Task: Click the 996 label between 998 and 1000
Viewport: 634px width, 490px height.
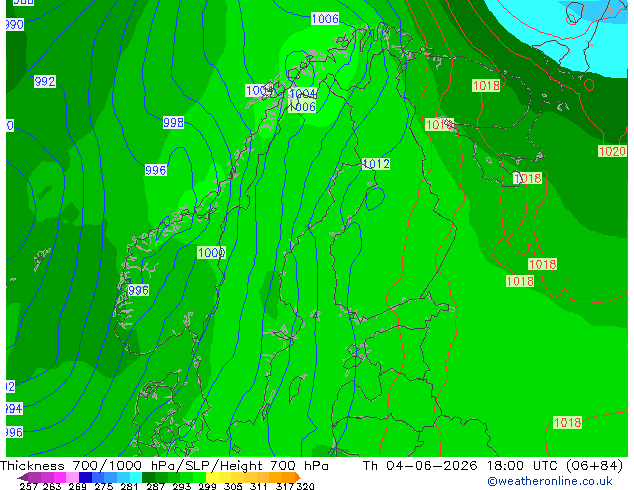Action: pos(155,170)
